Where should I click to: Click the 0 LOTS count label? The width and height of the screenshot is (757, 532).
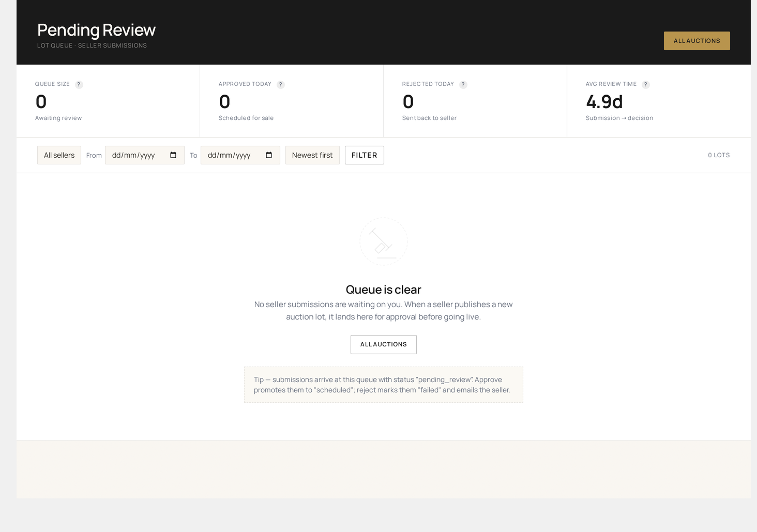(x=719, y=155)
